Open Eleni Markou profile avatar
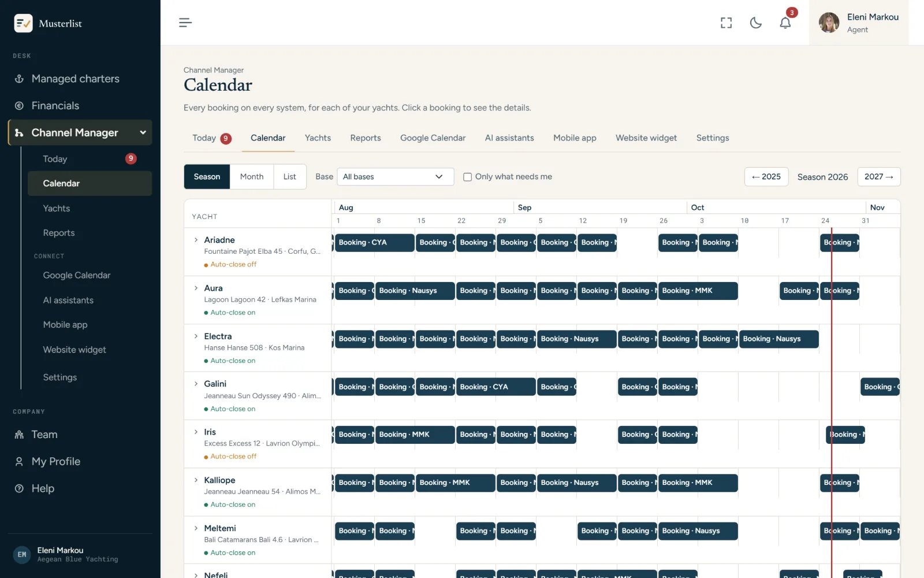This screenshot has height=578, width=924. click(829, 23)
